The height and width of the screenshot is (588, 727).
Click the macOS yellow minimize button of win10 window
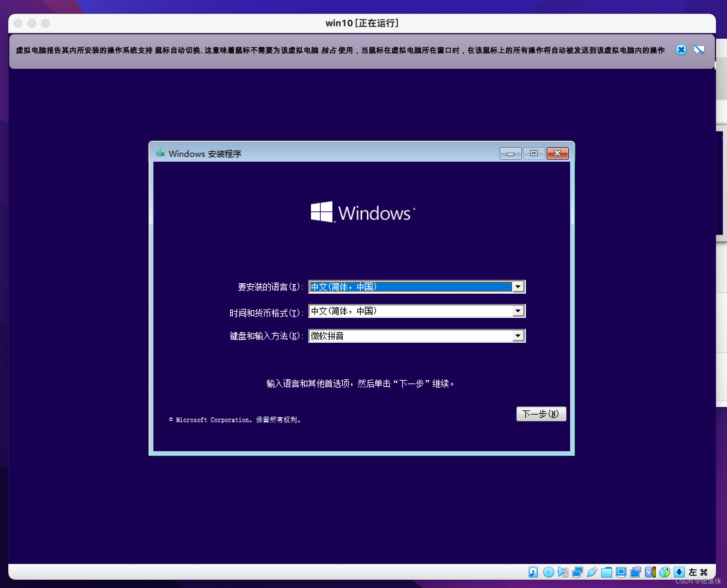click(x=32, y=23)
